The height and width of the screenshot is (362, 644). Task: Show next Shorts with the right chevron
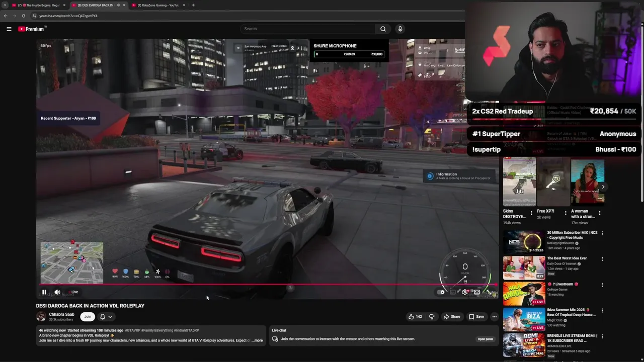603,187
